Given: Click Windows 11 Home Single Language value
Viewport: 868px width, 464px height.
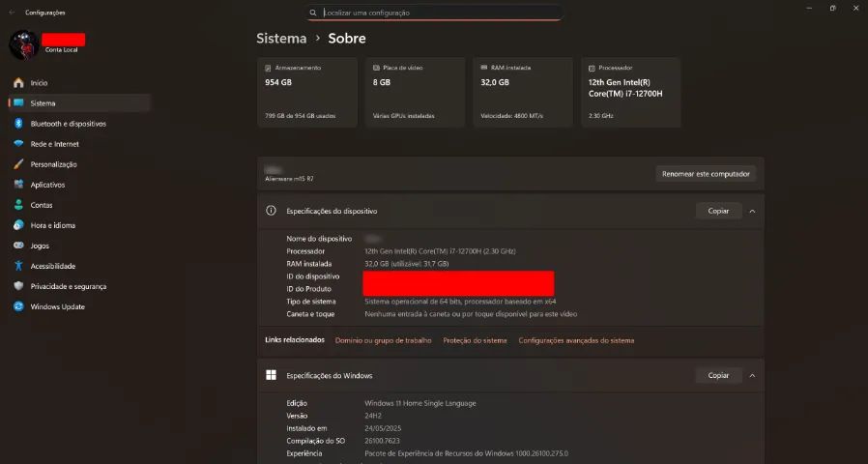Looking at the screenshot, I should click(420, 403).
